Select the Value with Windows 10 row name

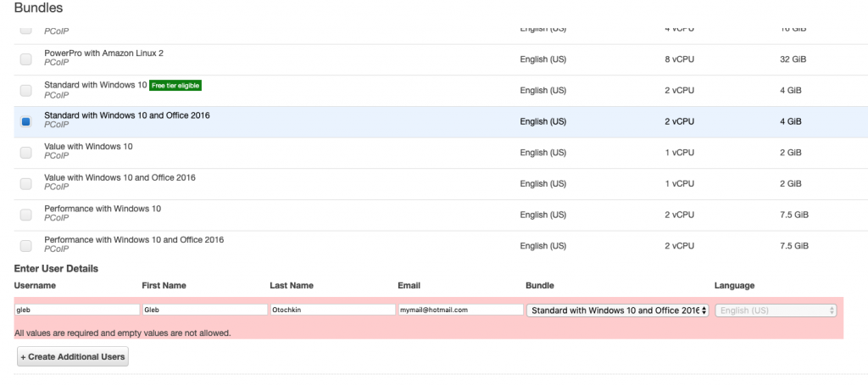pos(88,147)
